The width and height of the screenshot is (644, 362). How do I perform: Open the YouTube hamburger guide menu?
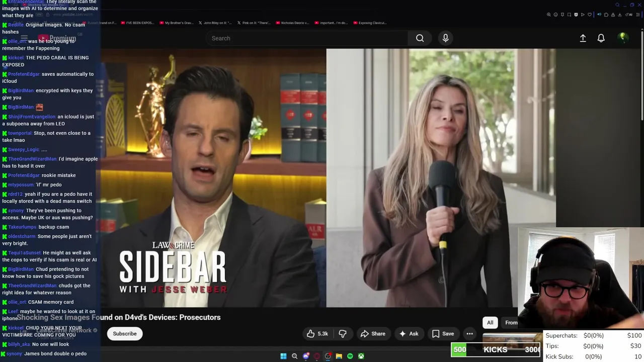click(24, 38)
